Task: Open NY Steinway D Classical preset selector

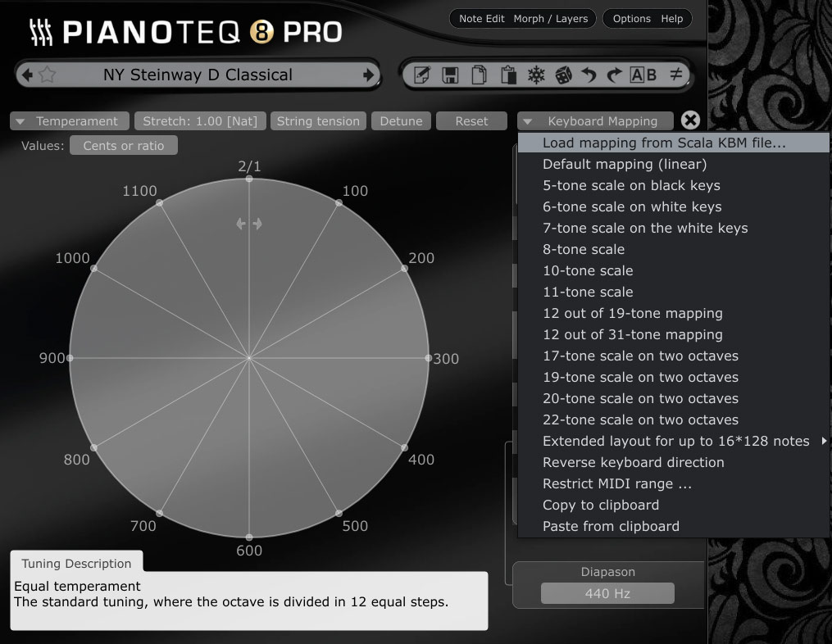Action: coord(198,75)
